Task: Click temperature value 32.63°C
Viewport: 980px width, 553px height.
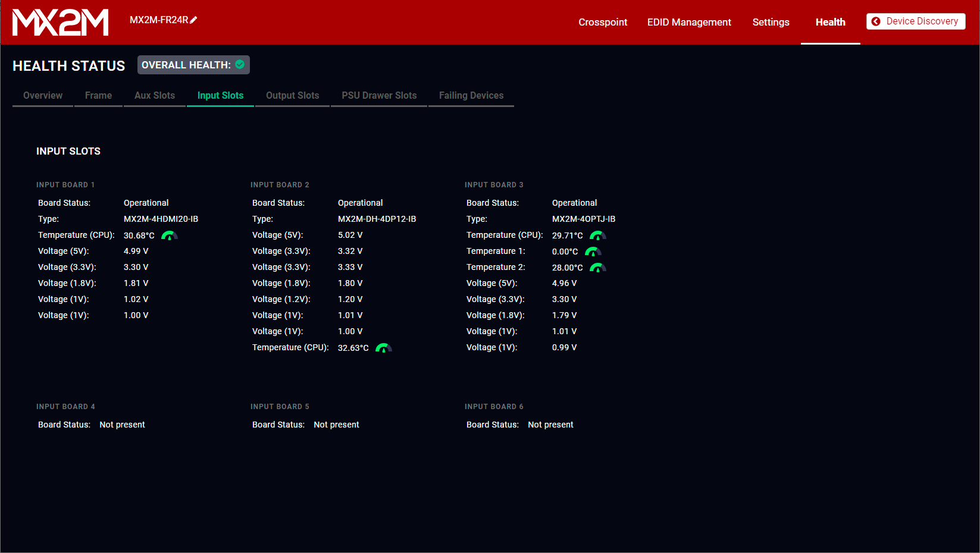Action: (x=353, y=348)
